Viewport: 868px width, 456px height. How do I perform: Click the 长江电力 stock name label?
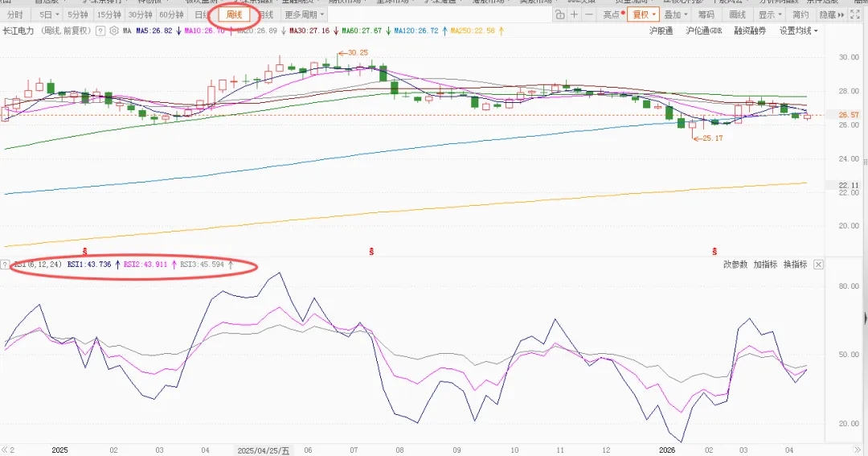18,31
